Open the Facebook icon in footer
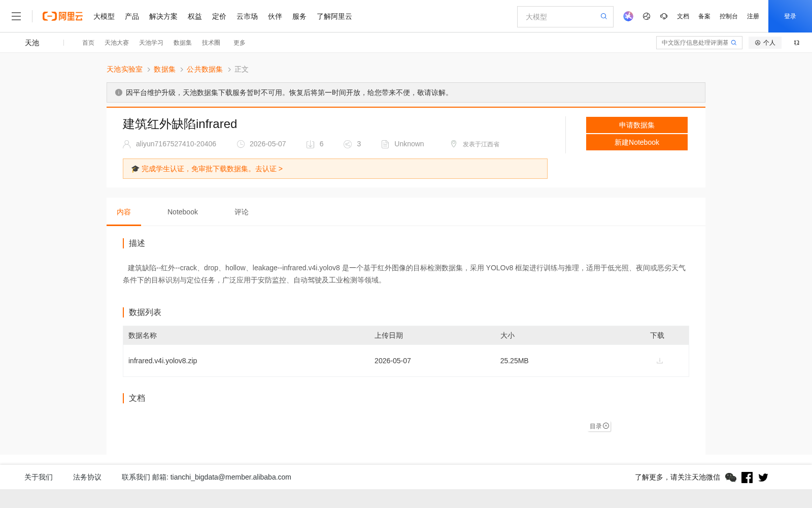812x508 pixels. [x=747, y=477]
